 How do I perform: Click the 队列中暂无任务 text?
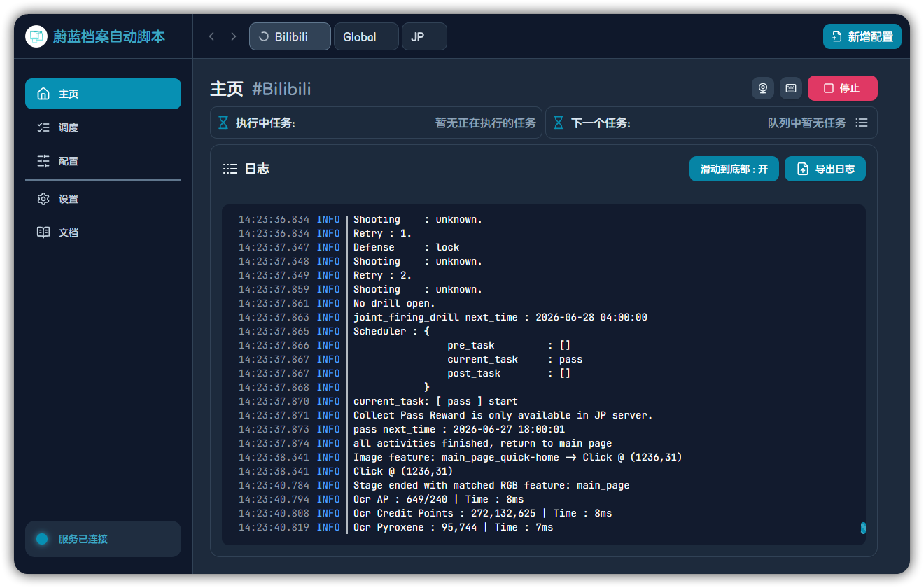[x=807, y=123]
